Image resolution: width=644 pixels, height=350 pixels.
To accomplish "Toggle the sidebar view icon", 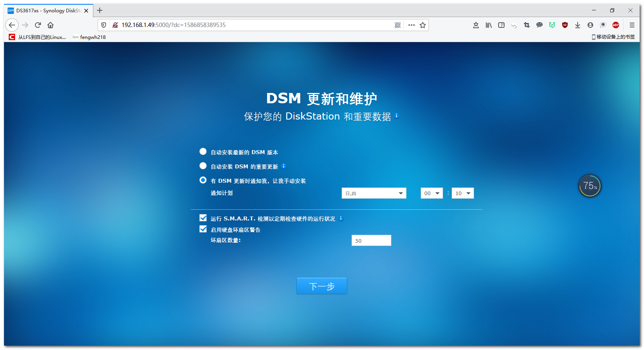I will pyautogui.click(x=501, y=25).
